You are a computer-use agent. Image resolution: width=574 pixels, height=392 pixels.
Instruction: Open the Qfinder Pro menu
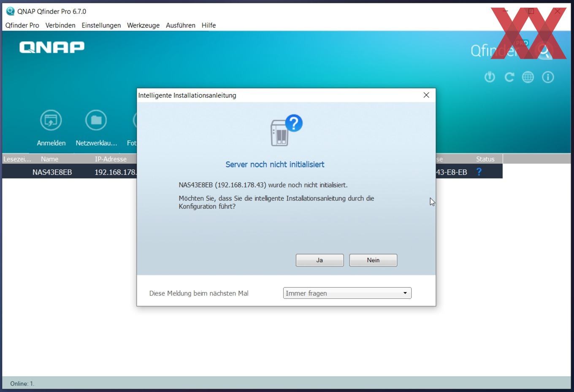(x=22, y=25)
